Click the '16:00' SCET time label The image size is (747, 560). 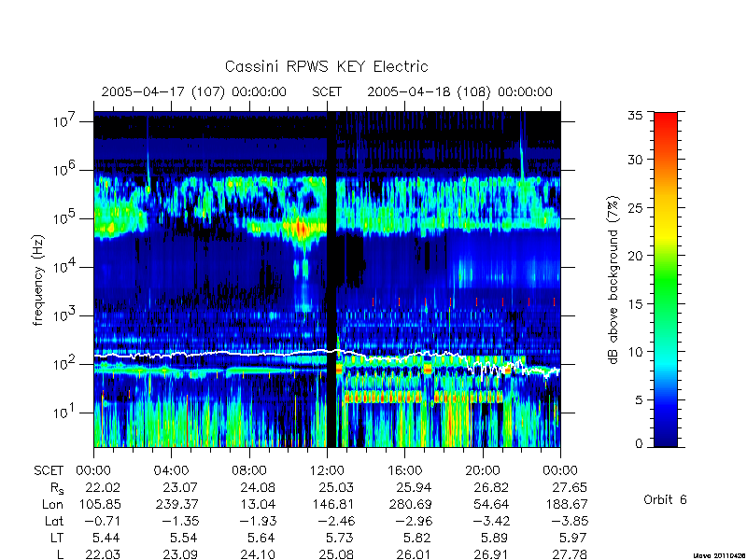(404, 470)
